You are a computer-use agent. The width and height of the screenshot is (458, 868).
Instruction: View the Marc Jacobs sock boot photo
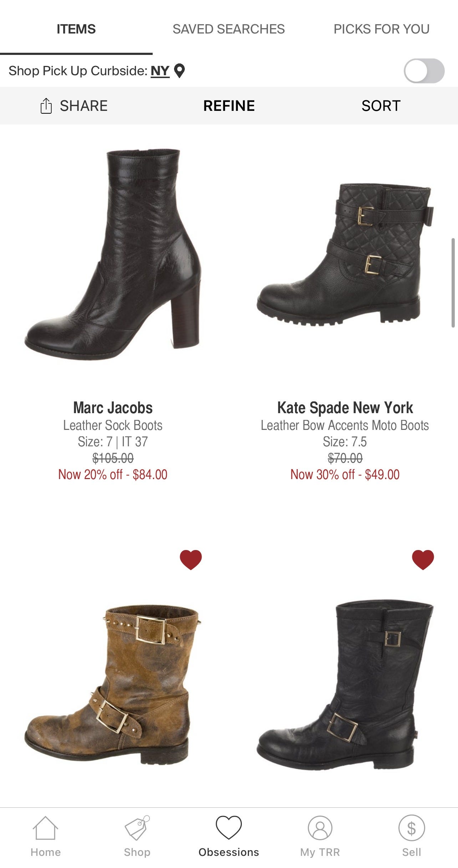click(113, 255)
